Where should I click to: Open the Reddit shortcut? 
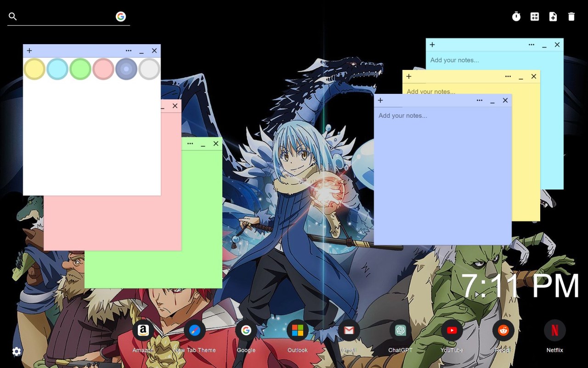[x=503, y=330]
